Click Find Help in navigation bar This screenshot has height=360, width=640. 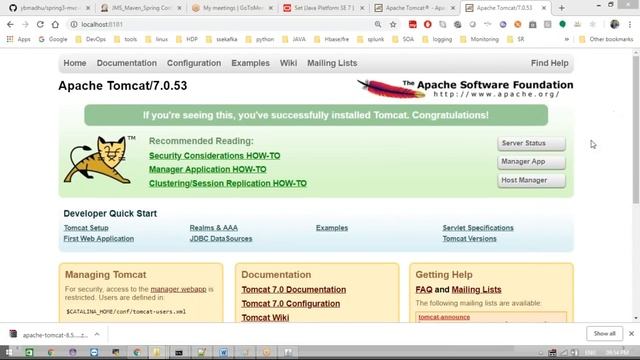(x=549, y=63)
